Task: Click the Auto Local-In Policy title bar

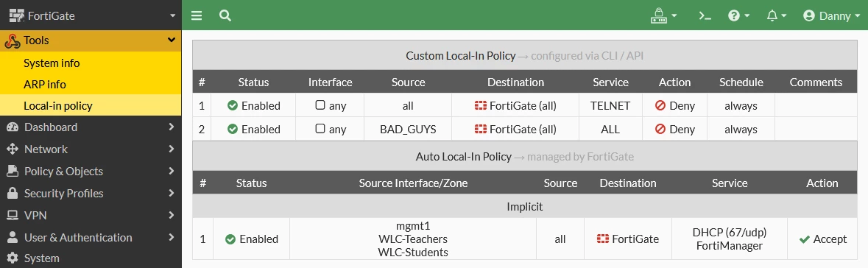Action: (x=524, y=156)
